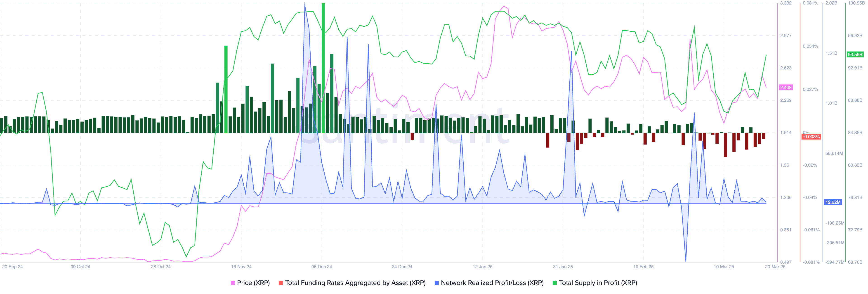This screenshot has width=868, height=294.
Task: Click the red Funding Rates legend swatch
Action: point(281,283)
